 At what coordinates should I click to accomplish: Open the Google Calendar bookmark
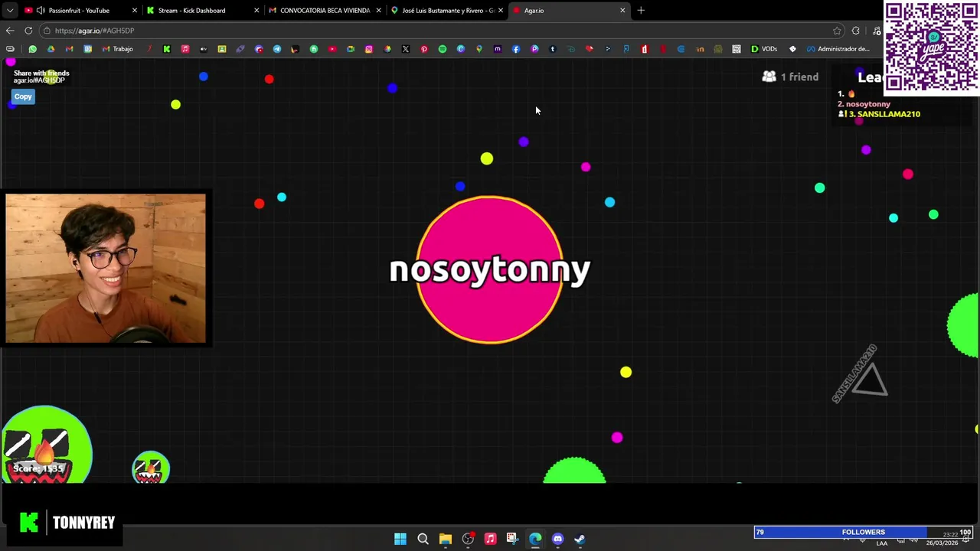87,49
